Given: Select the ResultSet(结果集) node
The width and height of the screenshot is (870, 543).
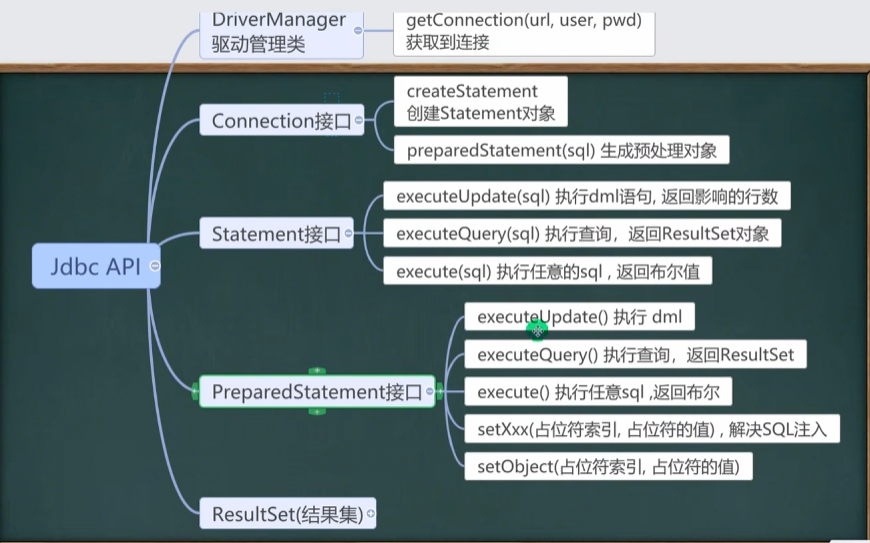Looking at the screenshot, I should pyautogui.click(x=287, y=513).
